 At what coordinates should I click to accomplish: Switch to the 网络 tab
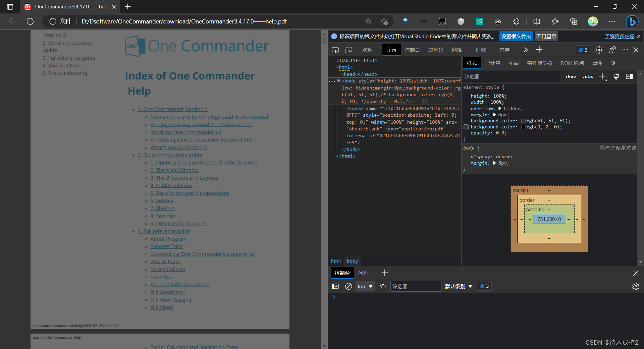pos(457,50)
